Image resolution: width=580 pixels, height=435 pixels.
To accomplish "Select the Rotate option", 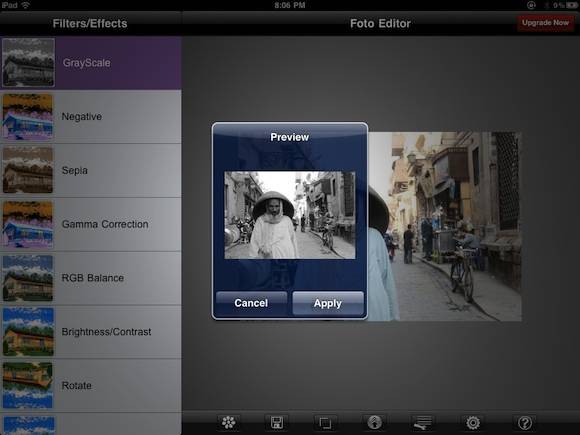I will (91, 385).
